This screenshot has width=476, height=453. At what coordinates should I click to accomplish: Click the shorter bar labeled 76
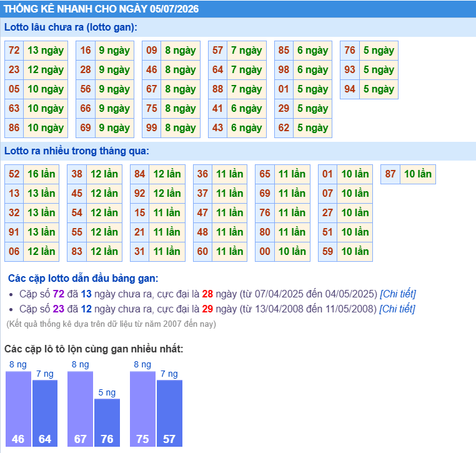[x=107, y=422]
